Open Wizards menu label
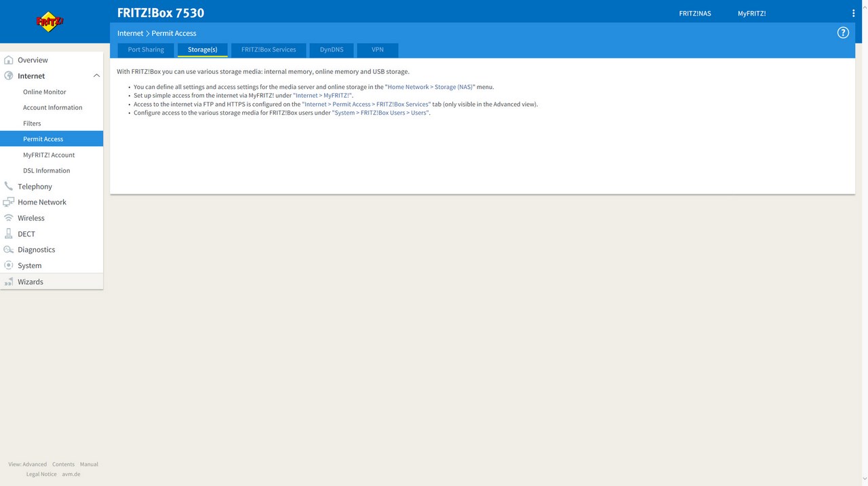The image size is (868, 486). tap(31, 282)
